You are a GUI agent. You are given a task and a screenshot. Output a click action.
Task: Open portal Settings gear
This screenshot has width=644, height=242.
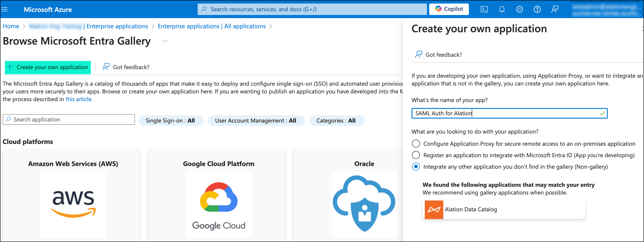tap(519, 9)
